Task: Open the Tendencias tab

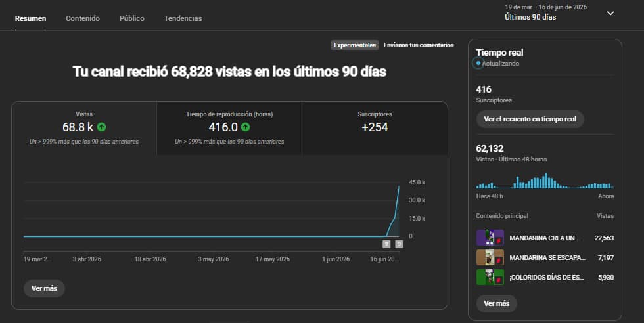Action: pos(183,18)
